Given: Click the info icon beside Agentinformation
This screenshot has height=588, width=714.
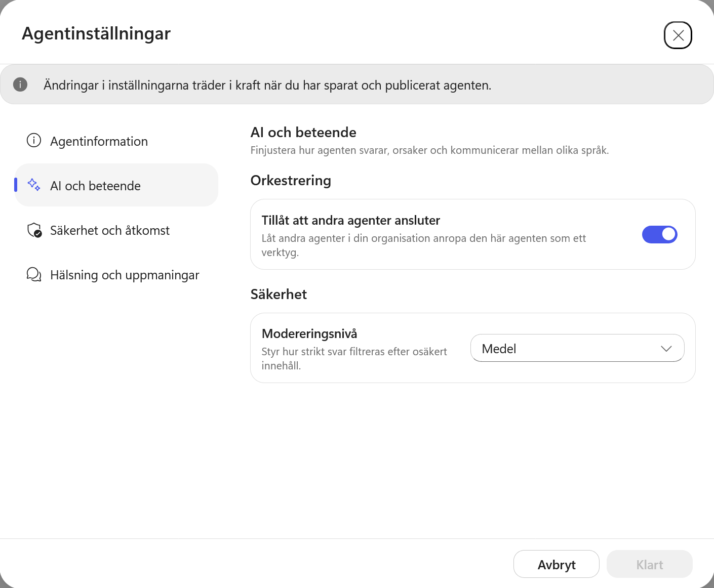Looking at the screenshot, I should coord(34,140).
